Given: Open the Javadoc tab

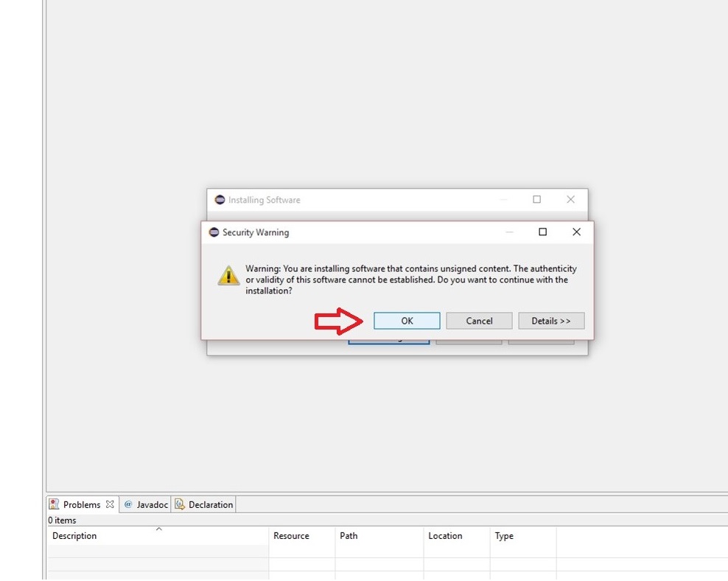Looking at the screenshot, I should point(152,505).
